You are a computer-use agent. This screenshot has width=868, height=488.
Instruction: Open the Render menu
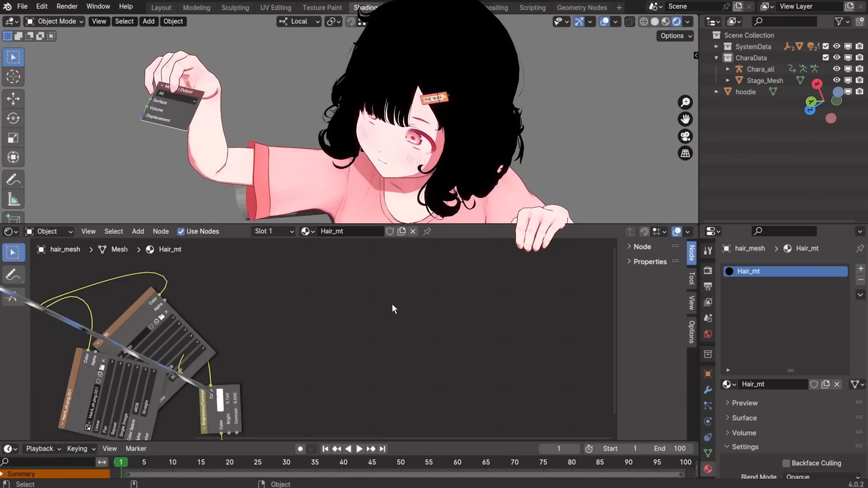point(67,6)
